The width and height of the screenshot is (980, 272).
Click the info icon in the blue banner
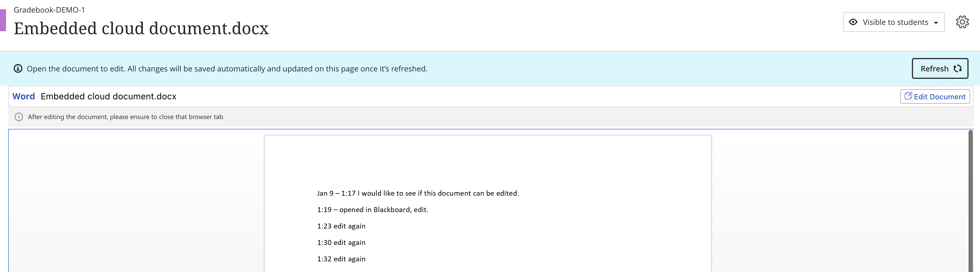click(18, 69)
